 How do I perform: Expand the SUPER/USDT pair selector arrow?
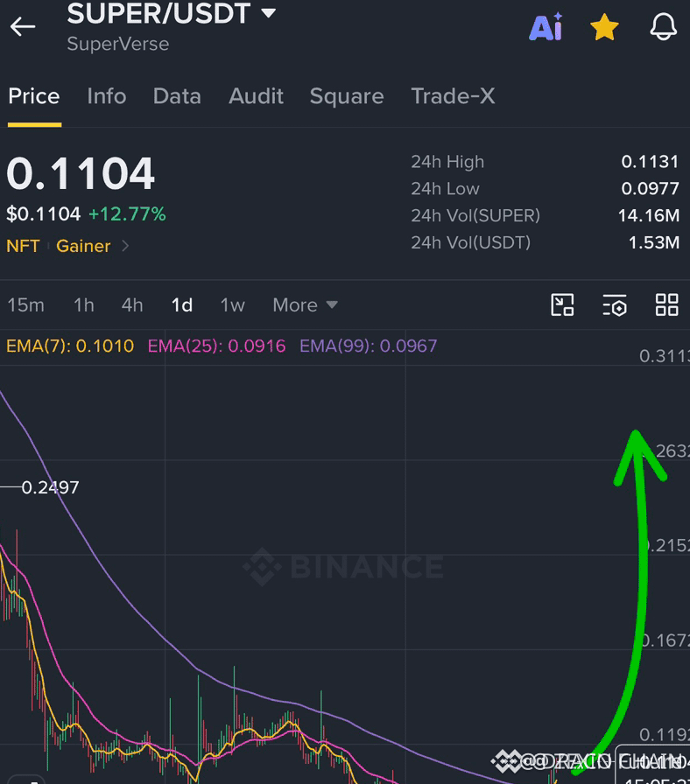point(268,13)
